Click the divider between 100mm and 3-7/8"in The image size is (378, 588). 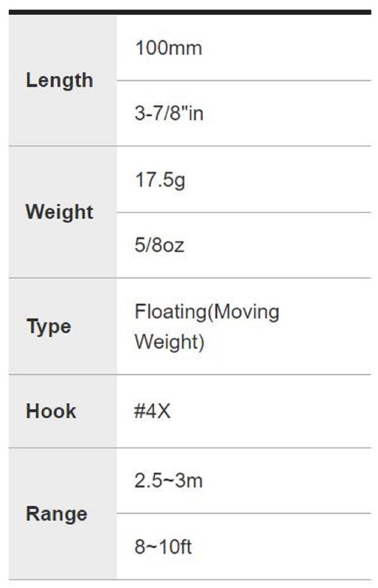(244, 80)
